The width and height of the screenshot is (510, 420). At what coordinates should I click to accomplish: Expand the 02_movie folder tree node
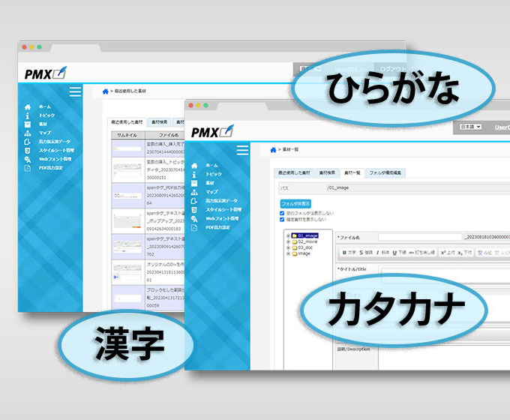[x=289, y=241]
